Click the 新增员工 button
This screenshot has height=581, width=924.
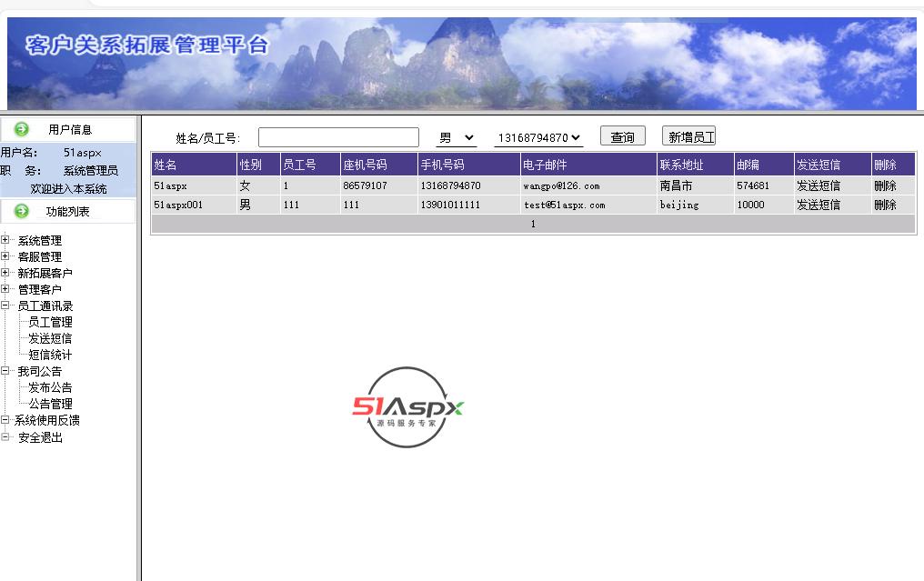689,136
